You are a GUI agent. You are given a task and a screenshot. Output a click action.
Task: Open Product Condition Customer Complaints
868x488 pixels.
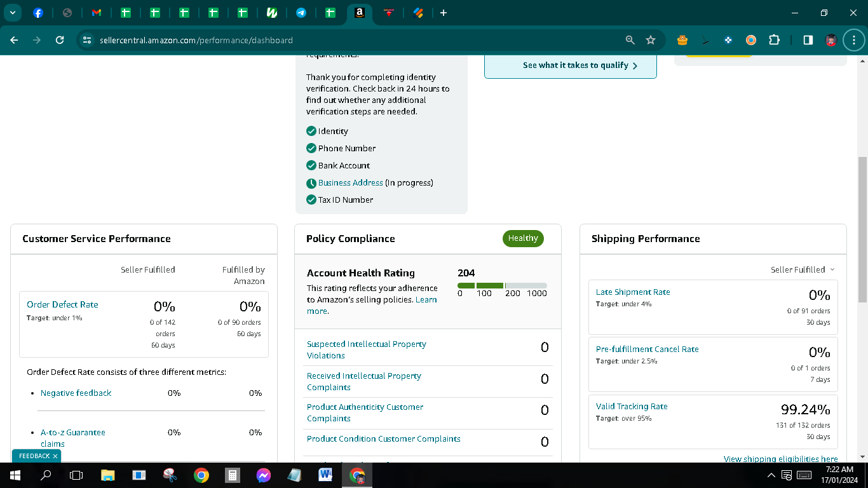(x=384, y=438)
